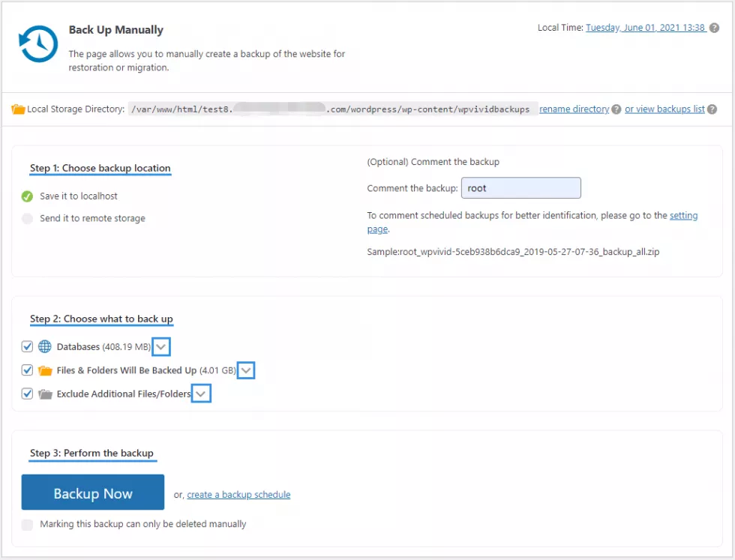Click the folder icon beside Files & Folders

pyautogui.click(x=45, y=370)
